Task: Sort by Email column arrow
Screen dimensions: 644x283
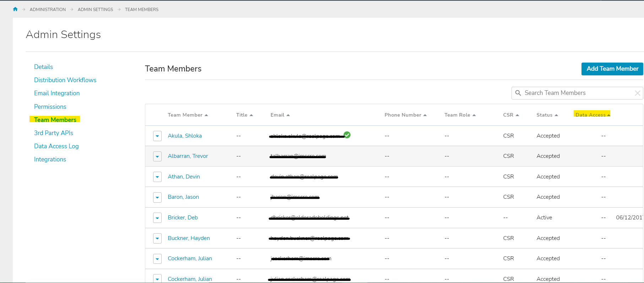Action: coord(288,115)
